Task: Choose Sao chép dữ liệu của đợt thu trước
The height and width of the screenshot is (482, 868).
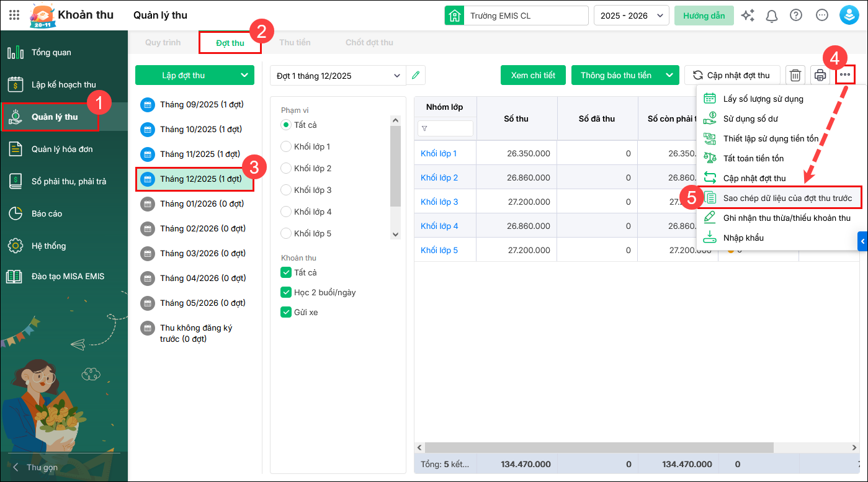Action: pyautogui.click(x=787, y=198)
